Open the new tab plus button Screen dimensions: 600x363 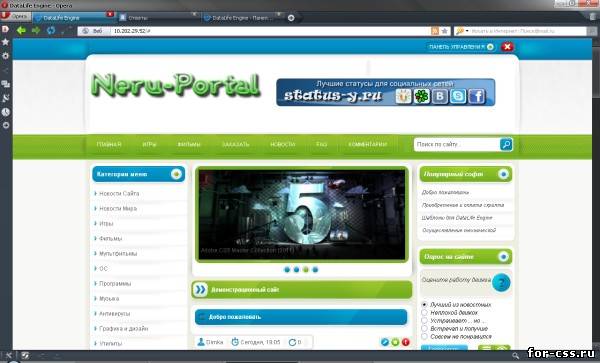point(291,18)
